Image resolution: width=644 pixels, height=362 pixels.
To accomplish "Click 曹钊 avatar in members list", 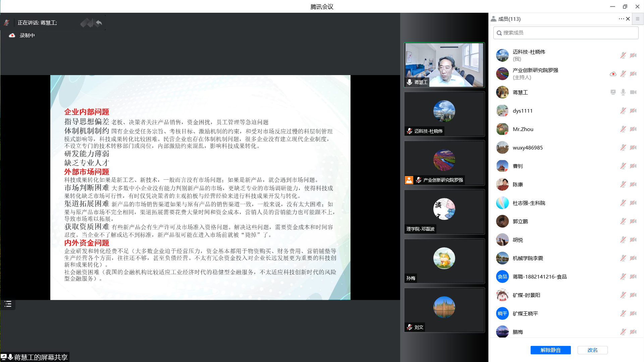I will (502, 166).
